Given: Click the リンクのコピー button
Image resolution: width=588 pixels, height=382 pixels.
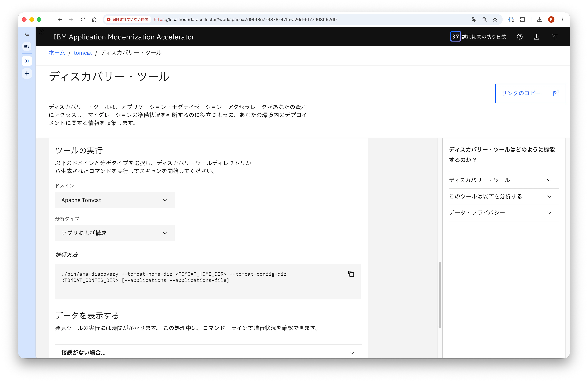Looking at the screenshot, I should (530, 93).
